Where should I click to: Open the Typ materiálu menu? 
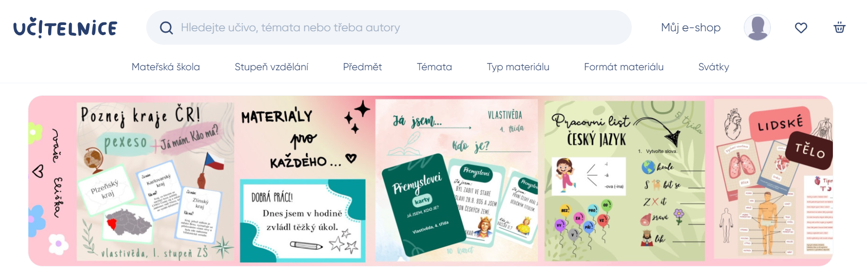coord(518,67)
